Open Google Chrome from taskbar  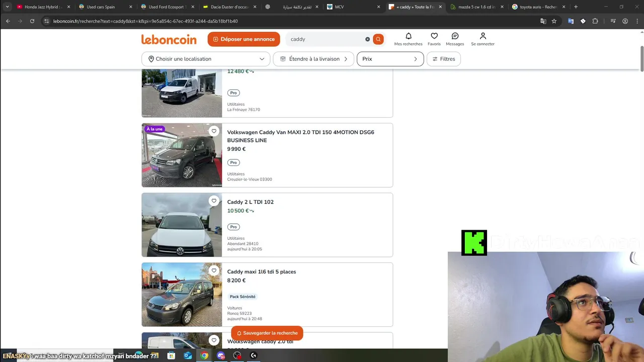coord(204,355)
